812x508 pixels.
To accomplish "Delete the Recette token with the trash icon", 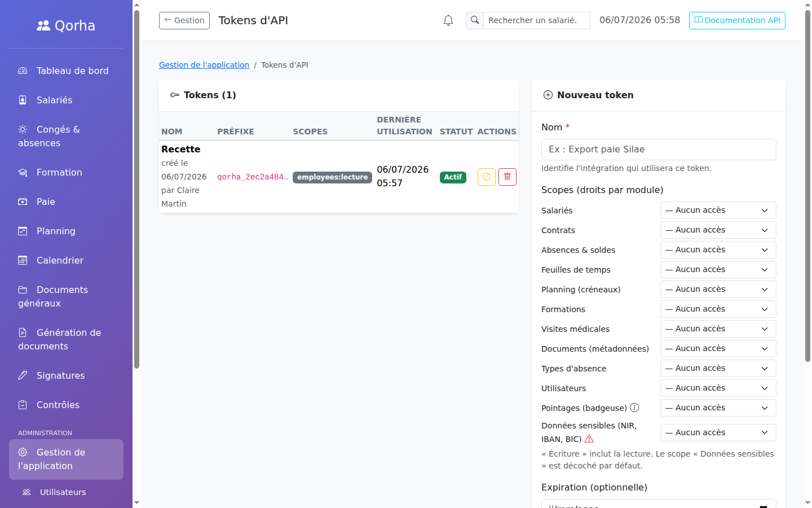I will point(507,177).
